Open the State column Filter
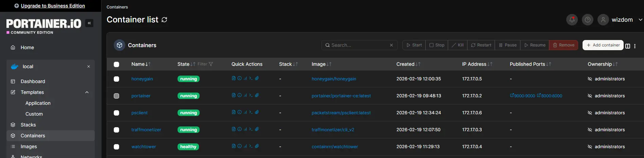This screenshot has width=644, height=158. [205, 64]
